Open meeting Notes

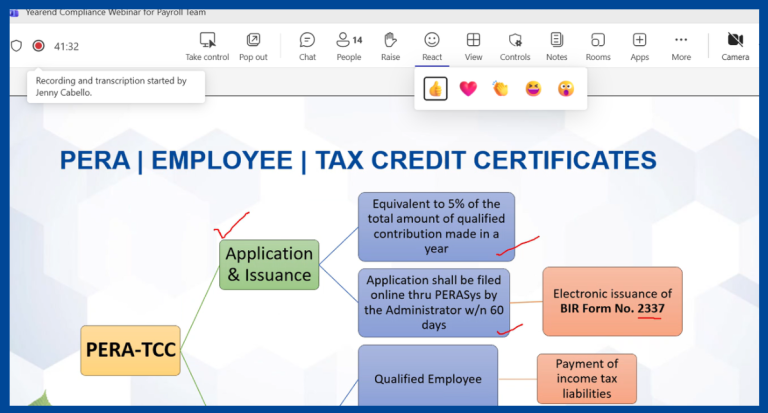556,45
